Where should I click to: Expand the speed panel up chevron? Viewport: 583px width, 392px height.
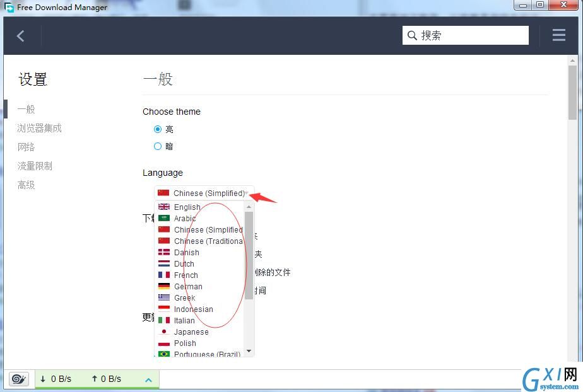click(148, 380)
